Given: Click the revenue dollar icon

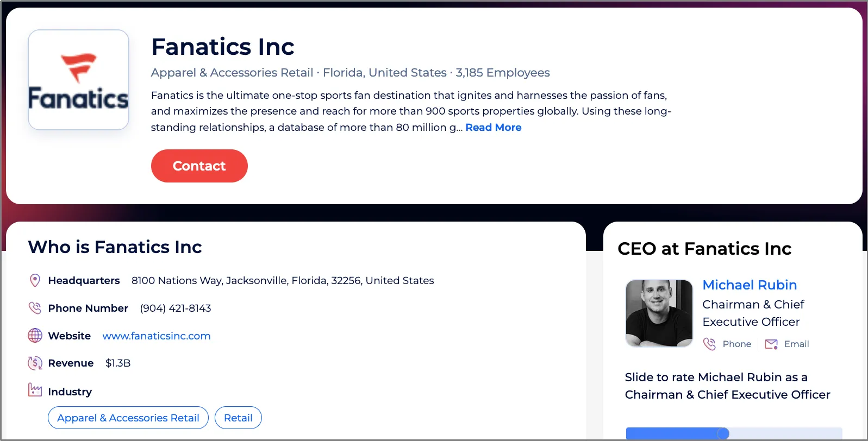Looking at the screenshot, I should 35,363.
